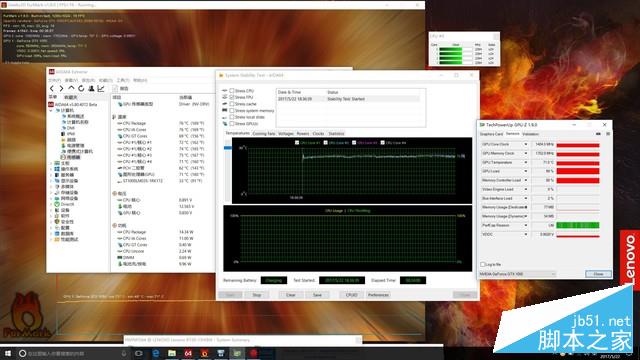640x360 pixels.
Task: Open File Explorer from the taskbar
Action: 172,353
